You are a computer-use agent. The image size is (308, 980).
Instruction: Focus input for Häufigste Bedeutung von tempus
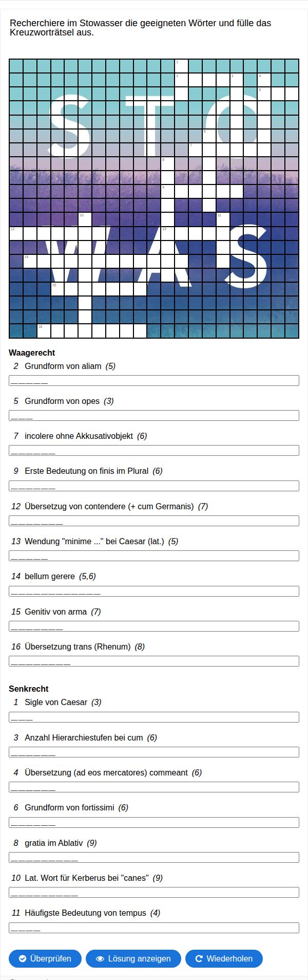(154, 928)
